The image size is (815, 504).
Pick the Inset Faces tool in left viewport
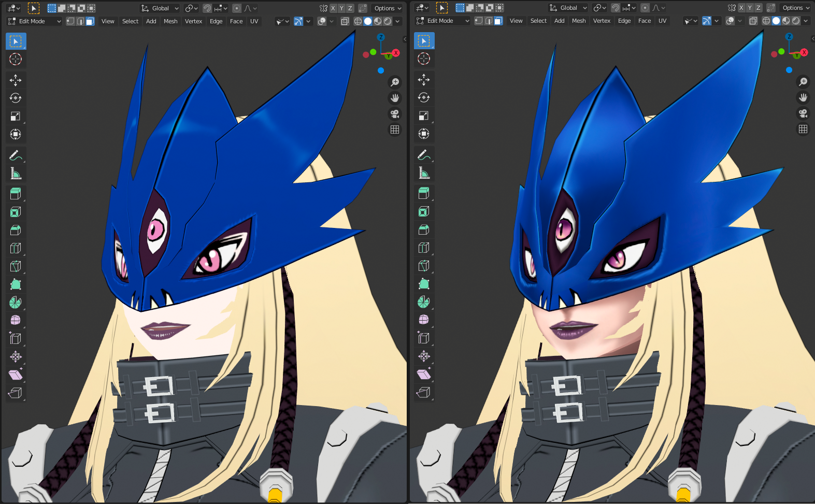coord(16,212)
